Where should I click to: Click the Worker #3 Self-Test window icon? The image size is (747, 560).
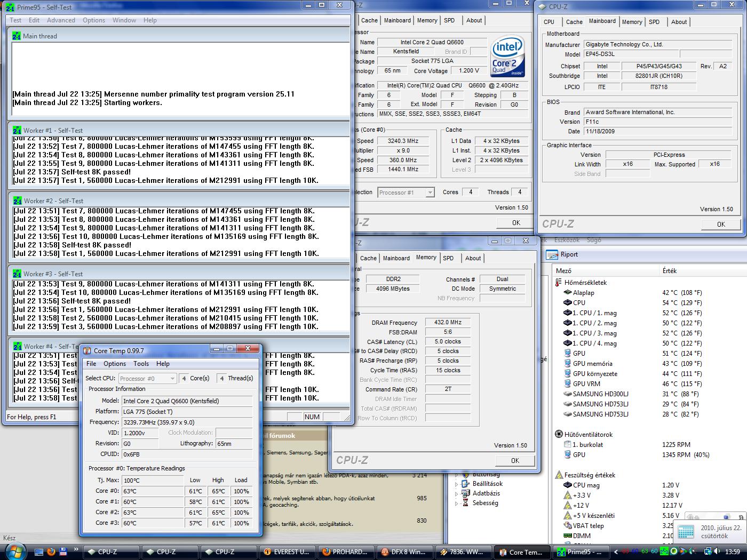[x=17, y=274]
